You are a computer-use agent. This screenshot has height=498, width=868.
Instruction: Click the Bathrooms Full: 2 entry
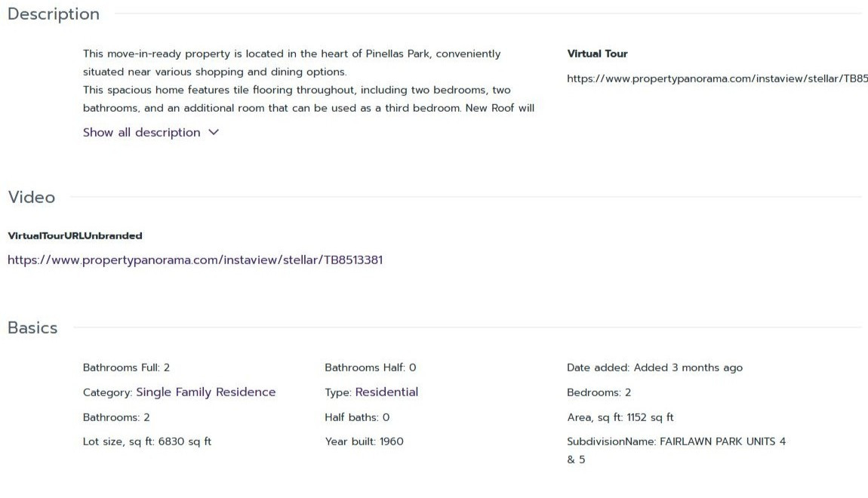pos(126,367)
